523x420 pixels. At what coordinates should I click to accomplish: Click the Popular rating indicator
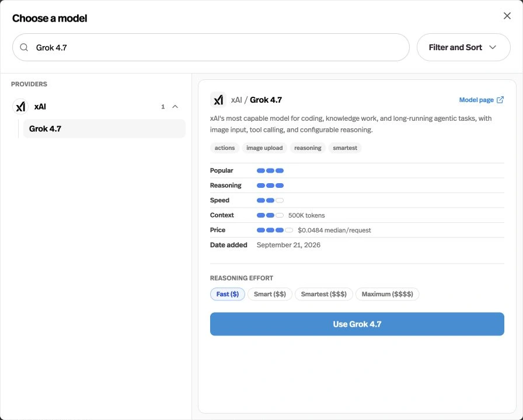270,171
